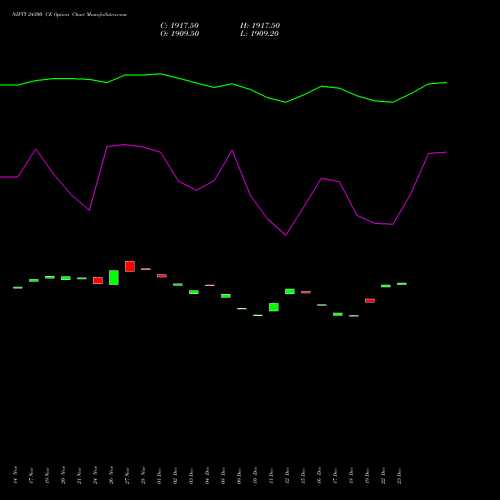This screenshot has height=500, width=500.
Task: Select the 02 Dec date label
Action: pos(175,475)
